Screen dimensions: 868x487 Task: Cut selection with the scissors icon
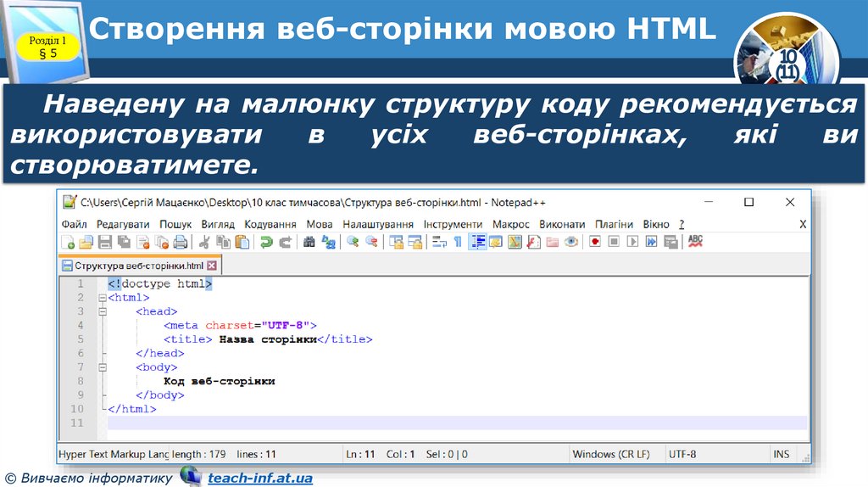tap(204, 242)
